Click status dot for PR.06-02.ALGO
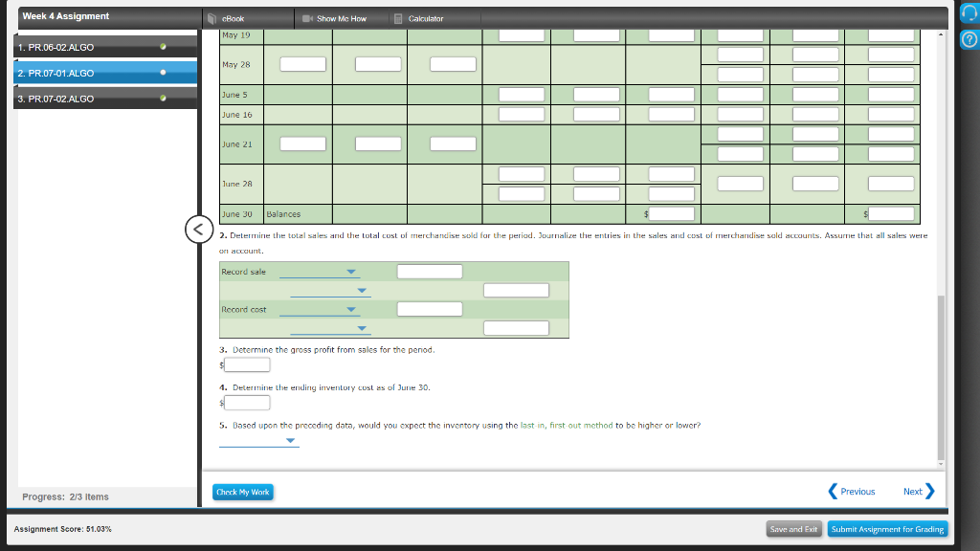 click(163, 47)
